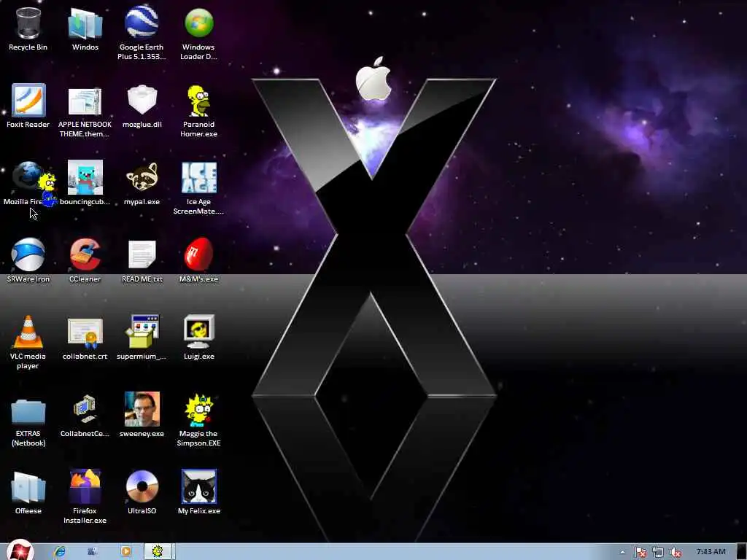Click the 'Foxit Reader' label text
Viewport: 747px width, 560px height.
28,124
